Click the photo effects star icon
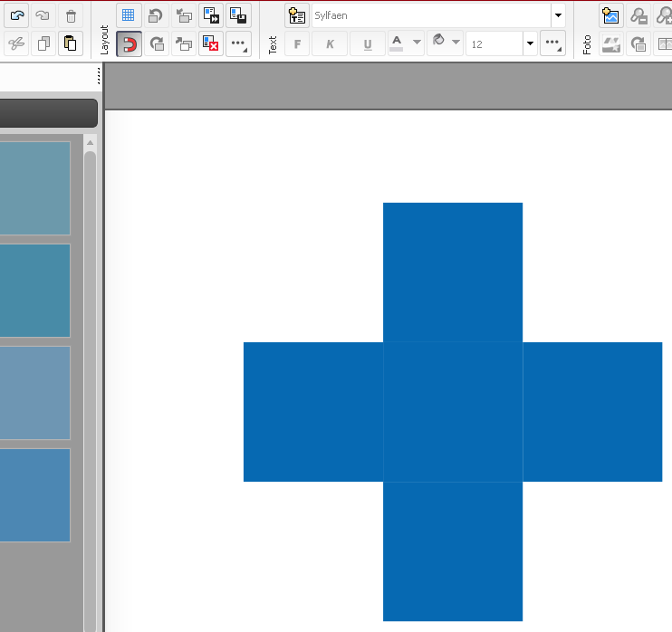This screenshot has height=632, width=672. click(x=610, y=43)
